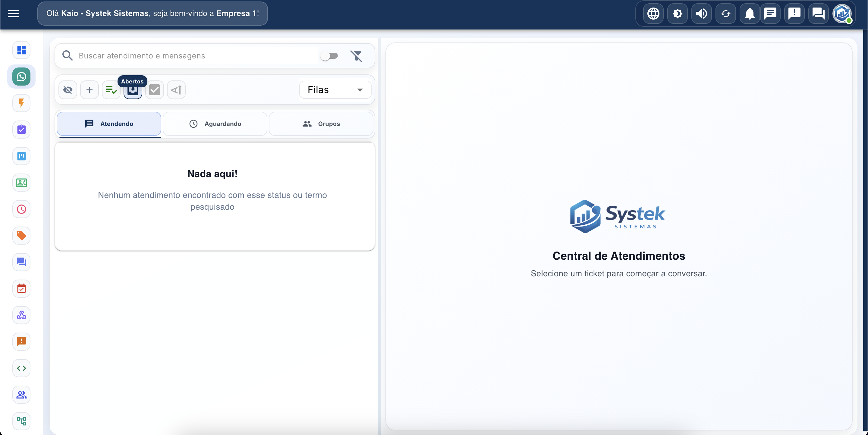The width and height of the screenshot is (868, 435).
Task: Open the code API sidebar icon
Action: click(x=21, y=368)
